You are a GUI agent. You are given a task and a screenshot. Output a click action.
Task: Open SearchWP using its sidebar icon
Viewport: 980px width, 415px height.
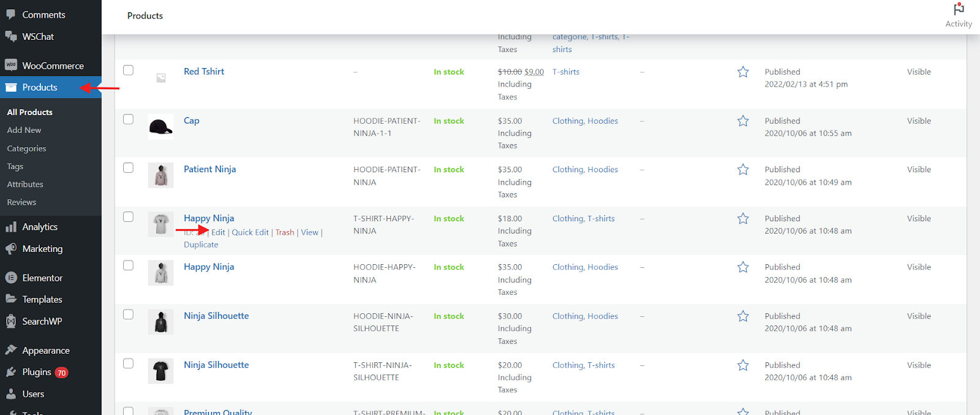[11, 321]
